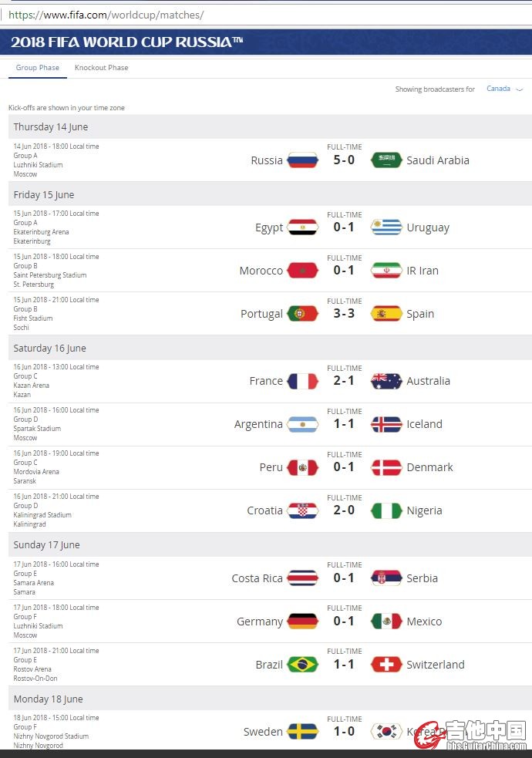
Task: Click the Sweden flag icon
Action: click(302, 732)
